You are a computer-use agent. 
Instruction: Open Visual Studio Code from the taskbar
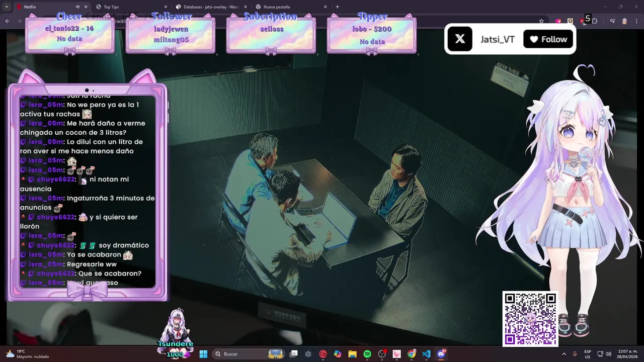pyautogui.click(x=426, y=354)
